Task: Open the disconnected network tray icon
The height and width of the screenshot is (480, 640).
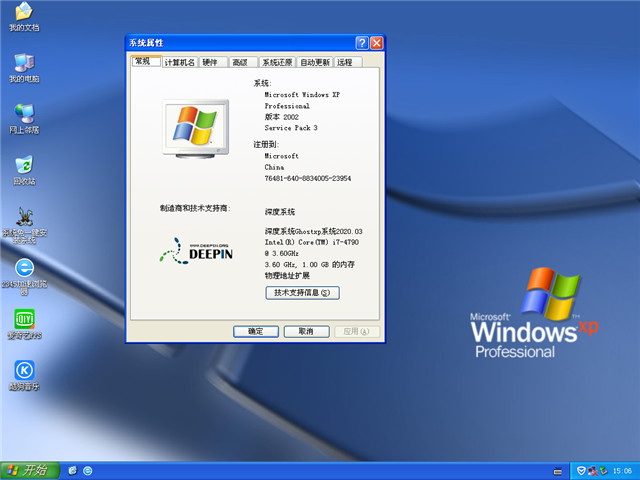Action: click(x=592, y=471)
